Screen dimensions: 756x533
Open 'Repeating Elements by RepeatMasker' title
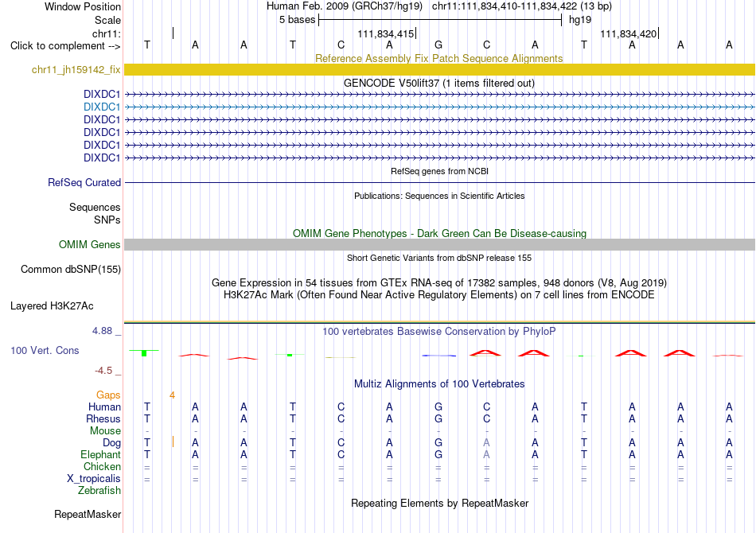(439, 503)
